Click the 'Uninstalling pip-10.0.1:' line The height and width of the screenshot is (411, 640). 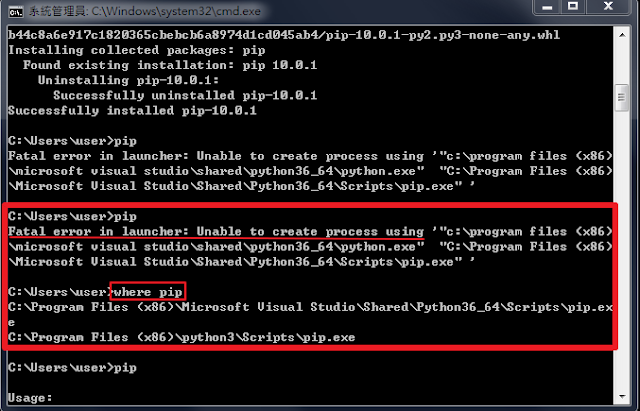click(x=128, y=80)
